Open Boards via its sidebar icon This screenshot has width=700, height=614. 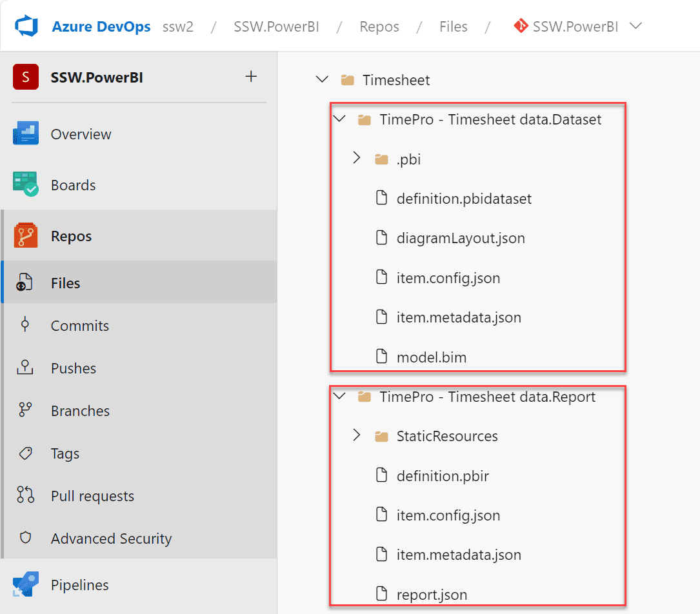pyautogui.click(x=26, y=185)
